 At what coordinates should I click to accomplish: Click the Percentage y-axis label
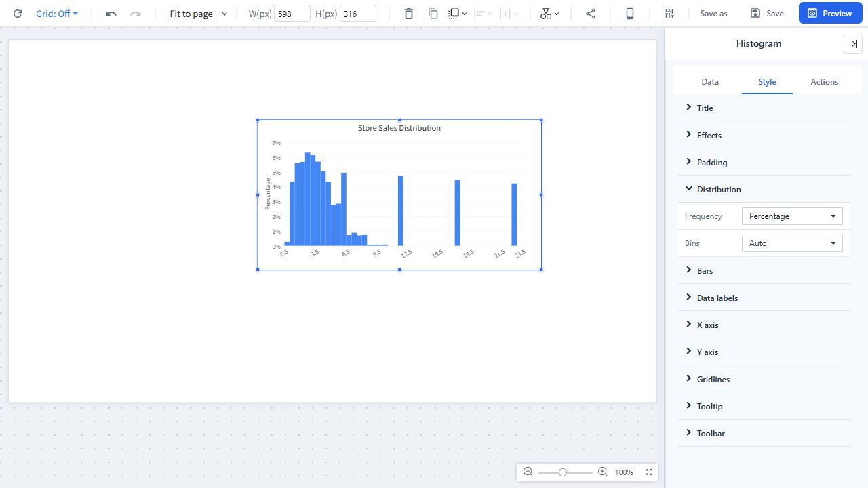coord(268,194)
